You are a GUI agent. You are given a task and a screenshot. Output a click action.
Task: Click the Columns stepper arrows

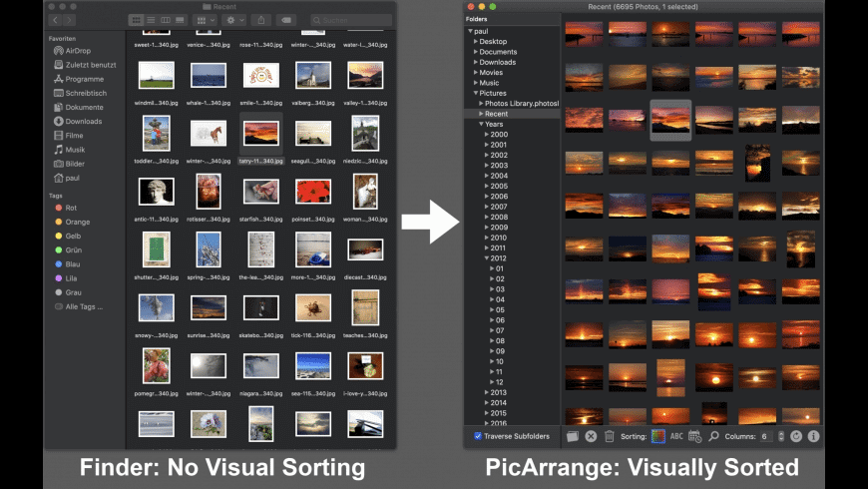[781, 436]
